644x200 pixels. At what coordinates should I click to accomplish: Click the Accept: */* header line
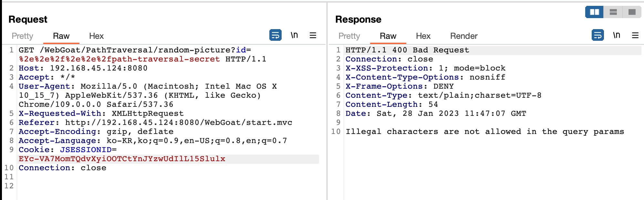pos(47,77)
